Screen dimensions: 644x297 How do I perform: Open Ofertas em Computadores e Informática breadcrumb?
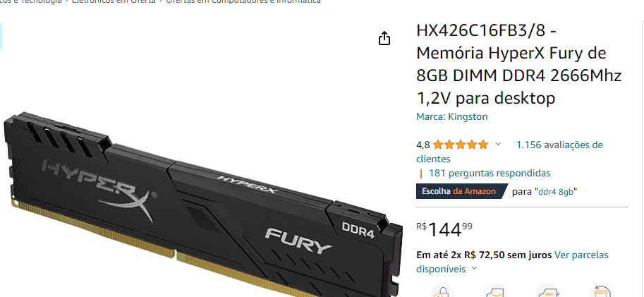[x=243, y=1]
